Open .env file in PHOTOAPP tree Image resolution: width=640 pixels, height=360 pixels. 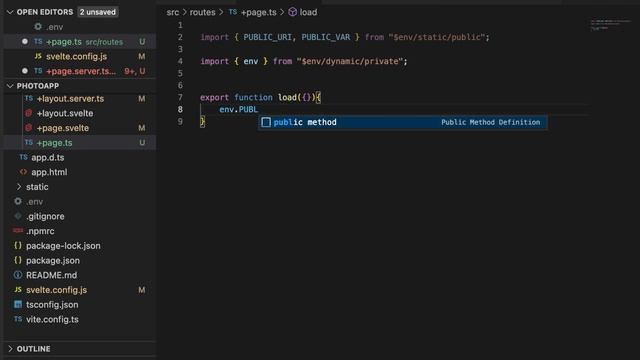point(34,202)
